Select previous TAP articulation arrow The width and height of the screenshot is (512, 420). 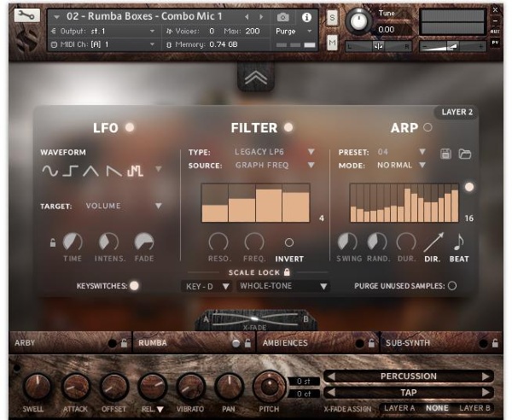pos(331,392)
